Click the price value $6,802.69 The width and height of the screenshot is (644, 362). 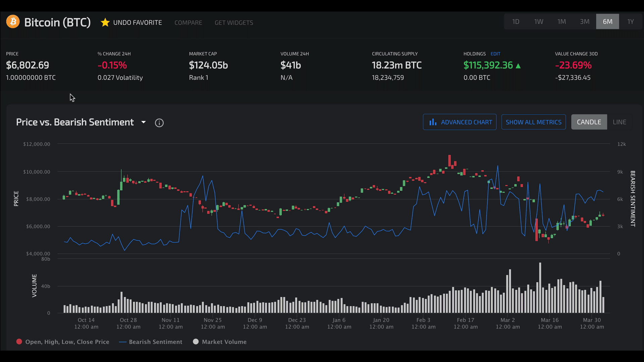(28, 65)
